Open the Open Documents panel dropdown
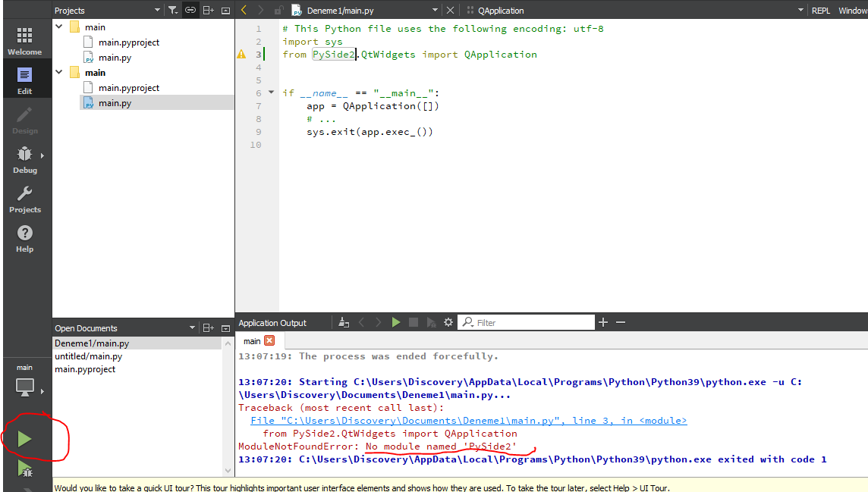 tap(192, 327)
